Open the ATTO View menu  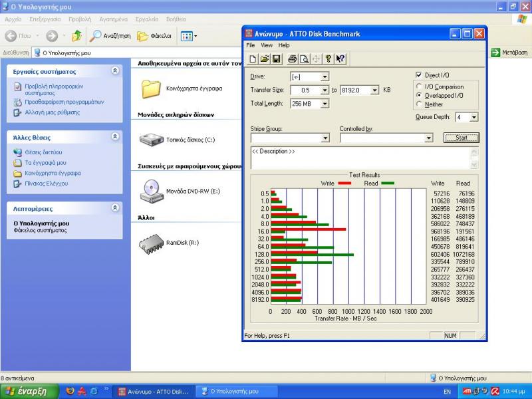[x=267, y=45]
